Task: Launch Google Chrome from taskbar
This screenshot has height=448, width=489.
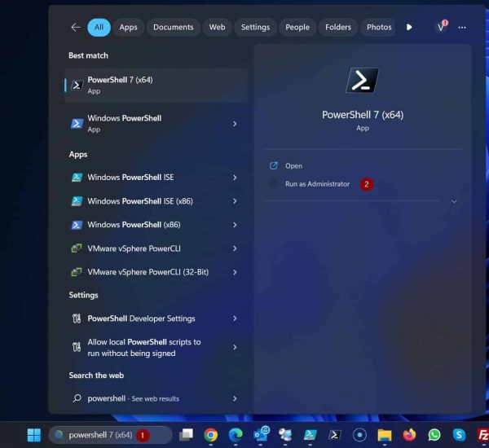Action: (210, 435)
